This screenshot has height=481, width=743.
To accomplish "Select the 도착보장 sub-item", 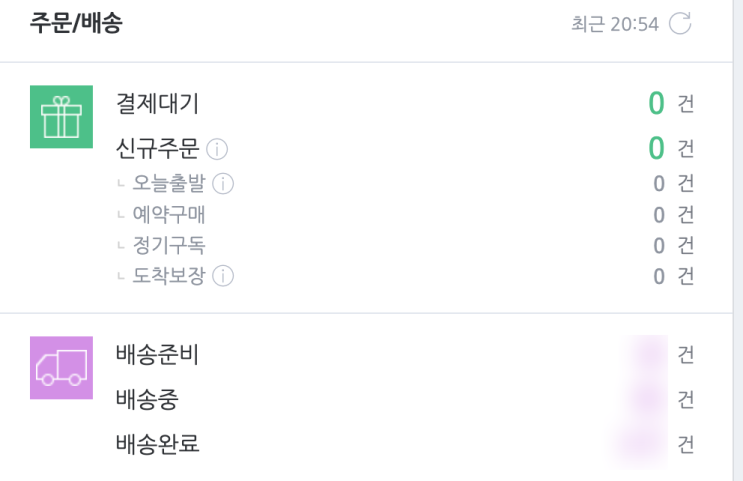I will [169, 276].
